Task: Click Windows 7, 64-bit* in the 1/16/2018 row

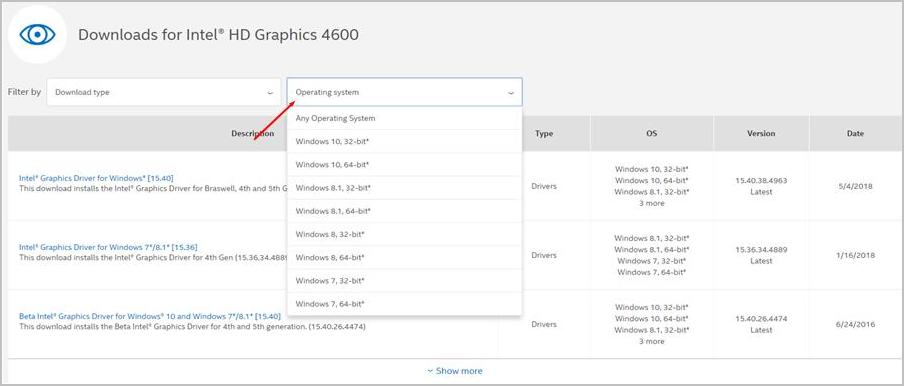Action: pyautogui.click(x=651, y=273)
